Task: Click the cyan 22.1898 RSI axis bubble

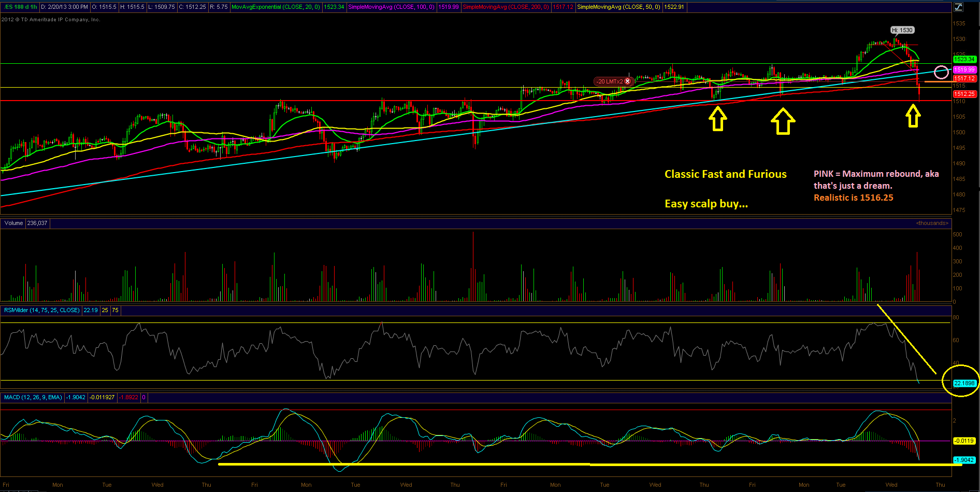Action: coord(964,383)
